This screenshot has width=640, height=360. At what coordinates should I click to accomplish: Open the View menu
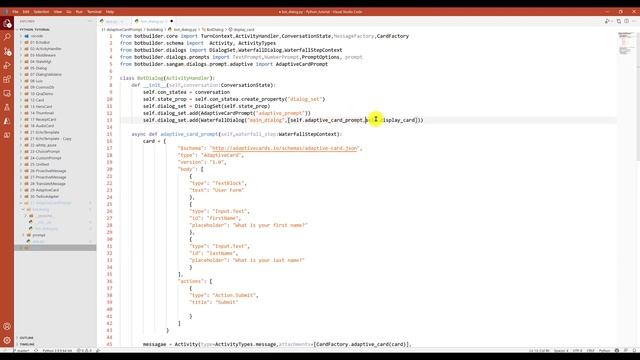58,12
